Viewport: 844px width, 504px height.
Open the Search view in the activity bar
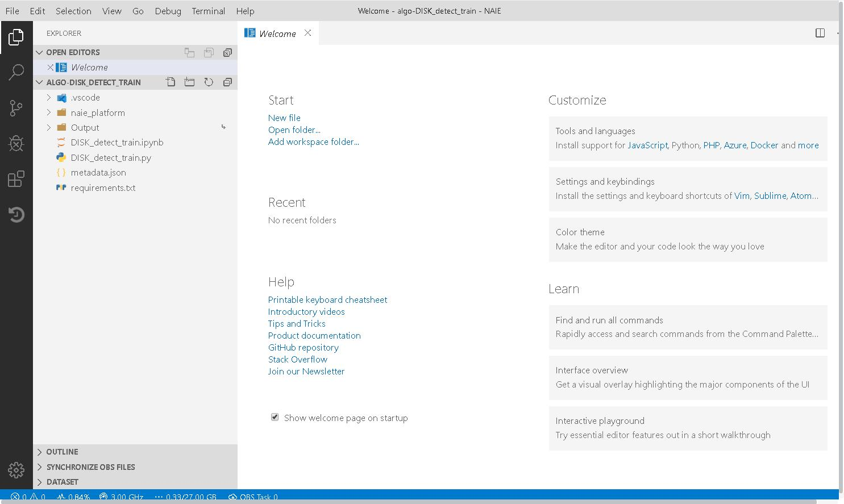16,72
